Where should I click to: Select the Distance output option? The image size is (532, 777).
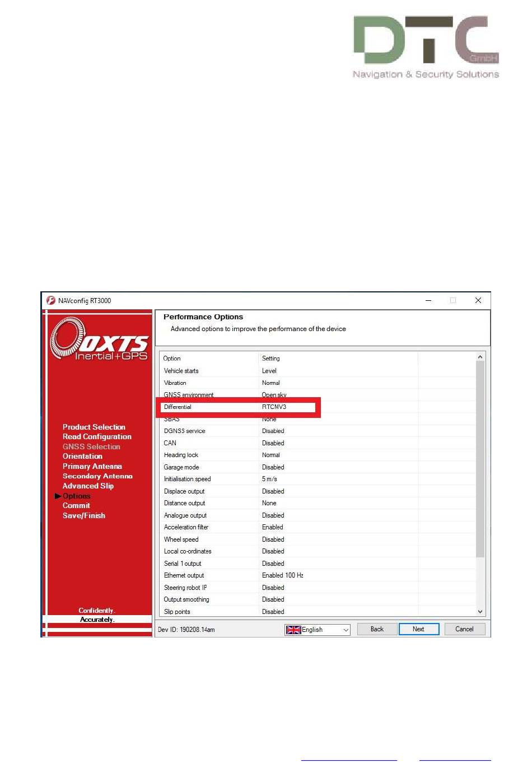tap(184, 503)
